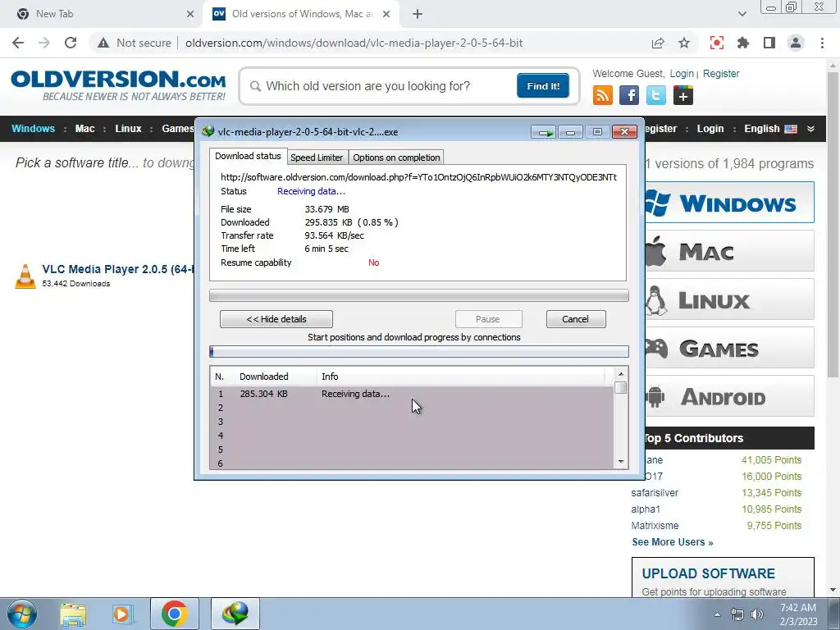Viewport: 840px width, 630px height.
Task: Select Windows in the navigation bar
Action: (33, 129)
